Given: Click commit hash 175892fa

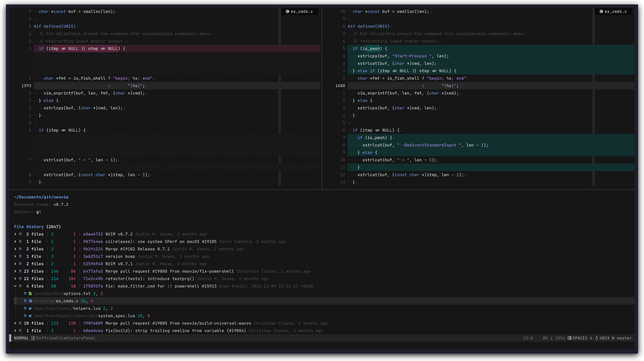Looking at the screenshot, I should tap(93, 286).
